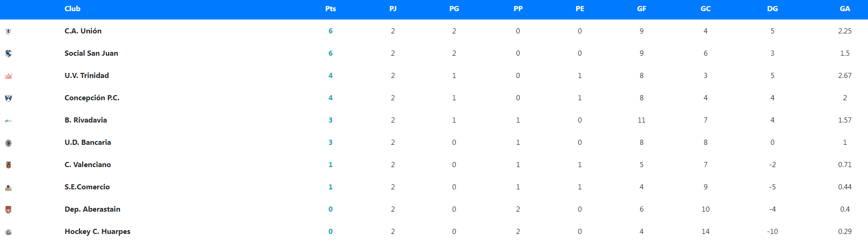Click the U.V. Trinidad crest icon

pos(8,76)
